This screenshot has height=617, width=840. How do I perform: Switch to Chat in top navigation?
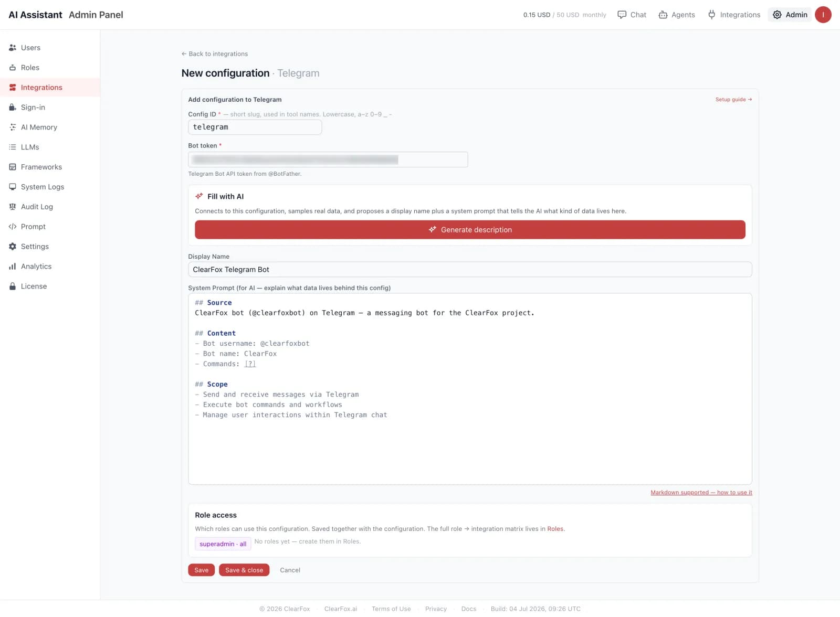[632, 15]
